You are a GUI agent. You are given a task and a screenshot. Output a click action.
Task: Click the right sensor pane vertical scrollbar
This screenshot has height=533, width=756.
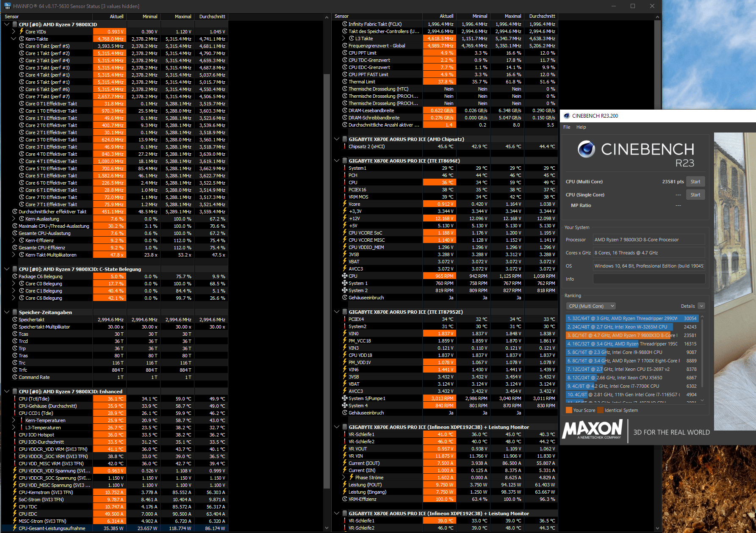pos(657,273)
